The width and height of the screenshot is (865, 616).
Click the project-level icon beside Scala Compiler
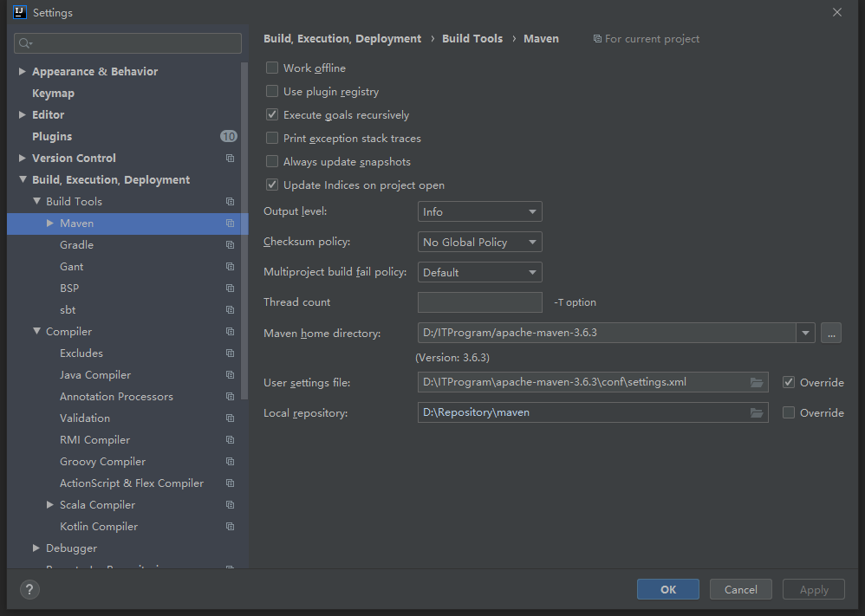[x=230, y=505]
